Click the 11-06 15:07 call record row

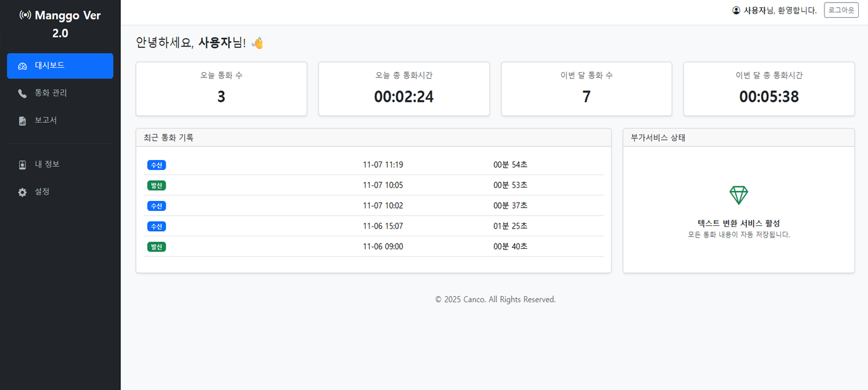[x=373, y=226]
